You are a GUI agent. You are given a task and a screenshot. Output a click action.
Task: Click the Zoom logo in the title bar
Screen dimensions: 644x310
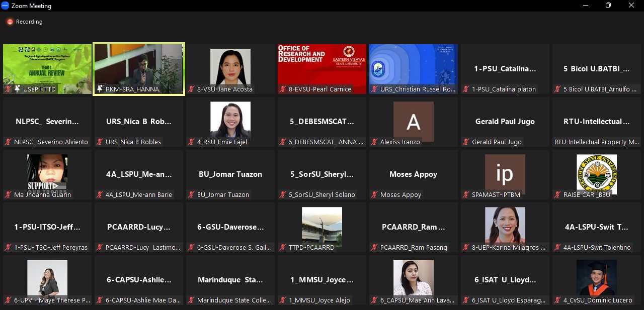tap(6, 6)
